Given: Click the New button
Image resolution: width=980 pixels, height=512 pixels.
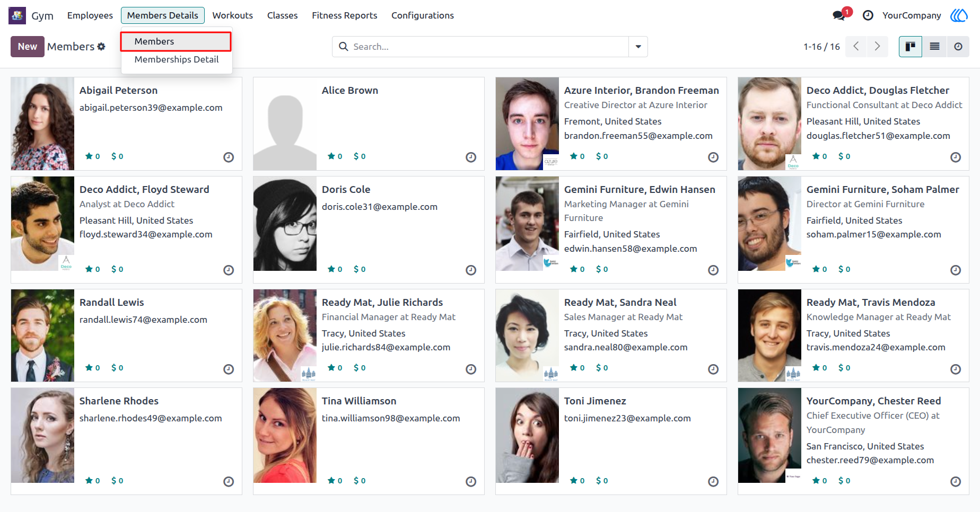Looking at the screenshot, I should (28, 47).
